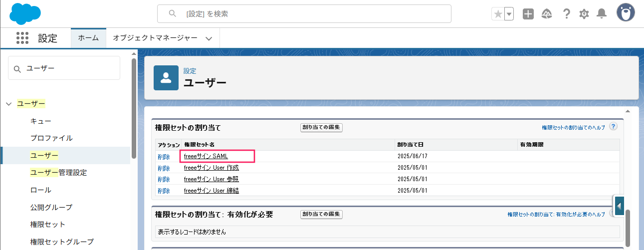
Task: Click the sidebar vertical scrollbar
Action: (134, 109)
